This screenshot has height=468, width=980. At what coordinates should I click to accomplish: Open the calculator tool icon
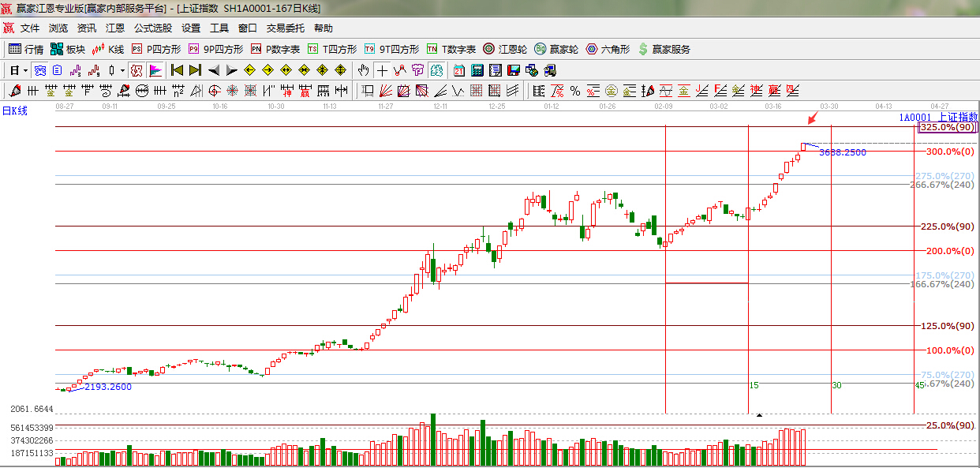coord(477,70)
